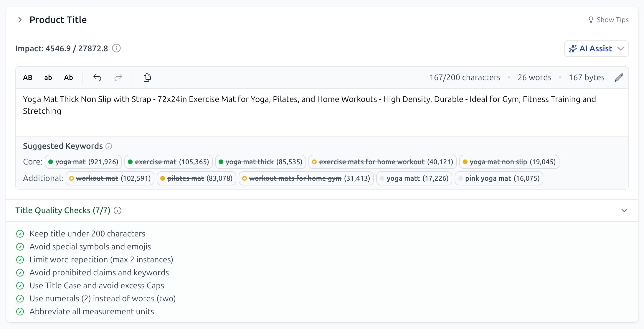
Task: Click the AI Assist sparkle icon
Action: (573, 49)
